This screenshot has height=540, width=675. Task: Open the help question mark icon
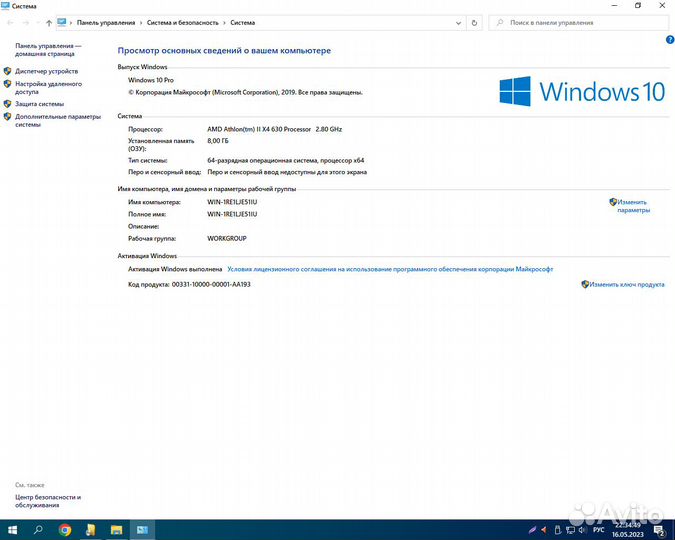click(670, 40)
